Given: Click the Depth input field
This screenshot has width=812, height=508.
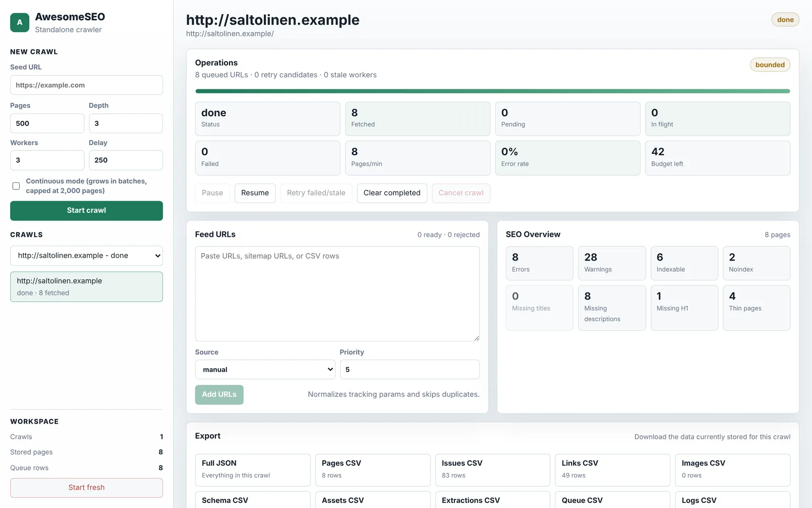Looking at the screenshot, I should 126,123.
